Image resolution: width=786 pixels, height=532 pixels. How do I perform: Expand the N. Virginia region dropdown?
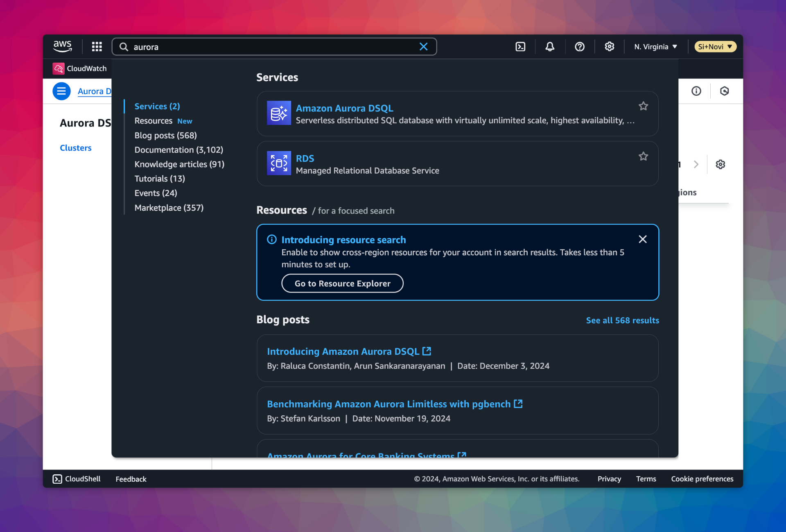[656, 47]
